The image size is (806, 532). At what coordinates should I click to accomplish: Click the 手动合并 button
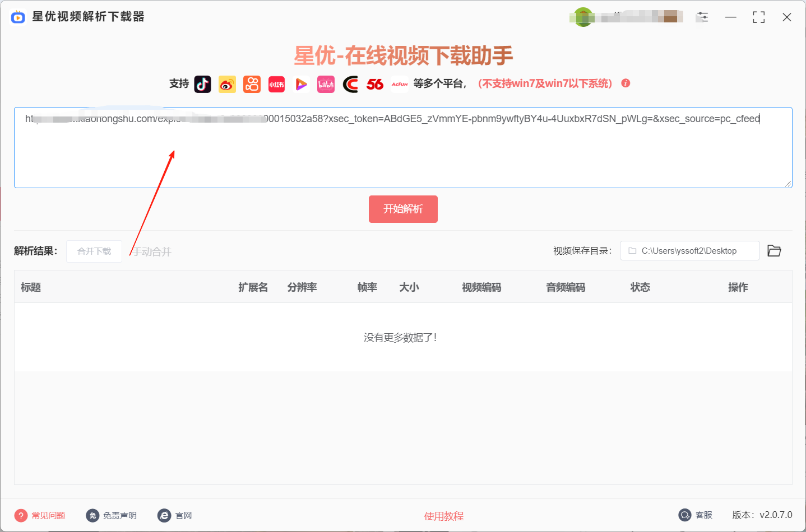pyautogui.click(x=152, y=251)
